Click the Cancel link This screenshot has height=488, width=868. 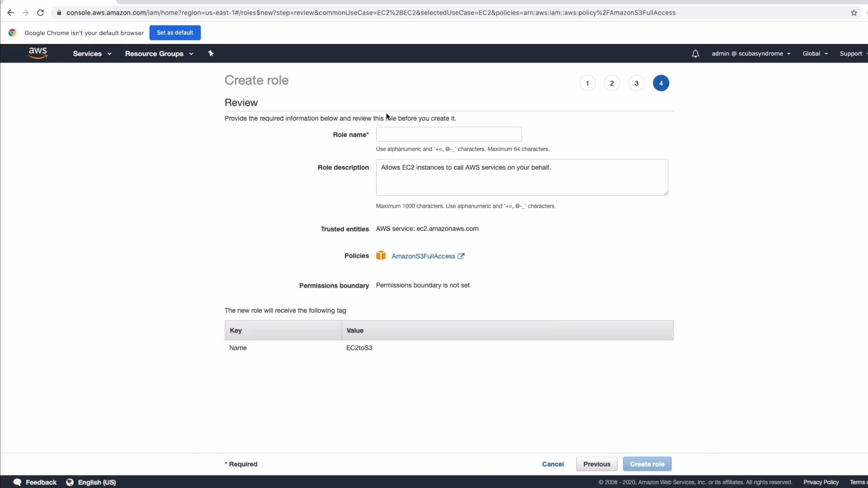point(552,464)
